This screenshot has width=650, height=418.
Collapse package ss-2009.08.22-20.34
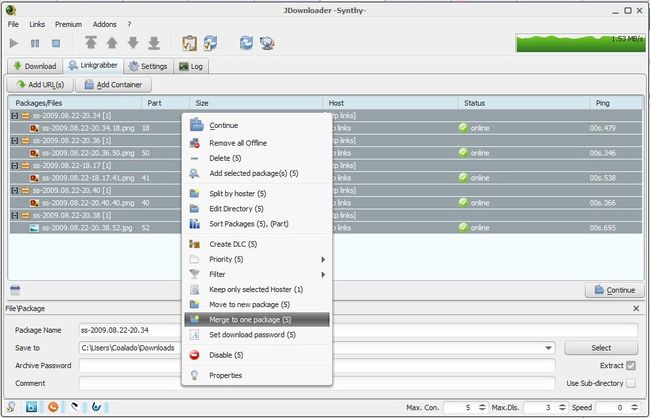[x=15, y=116]
